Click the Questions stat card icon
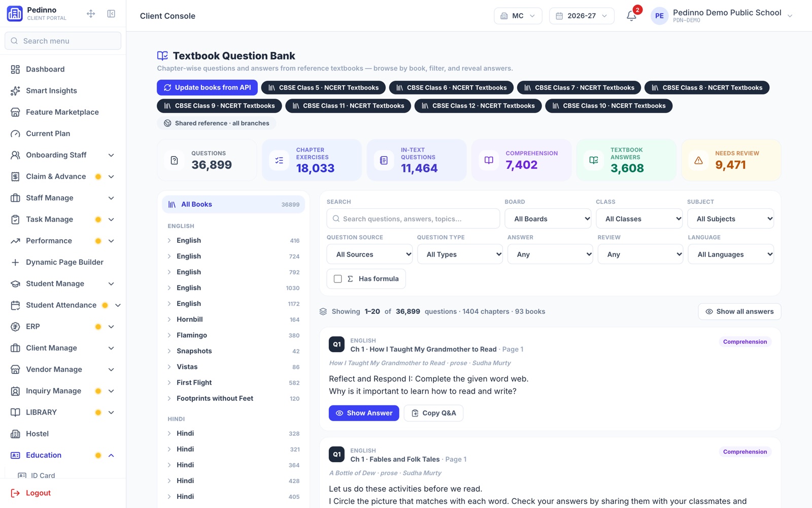This screenshot has height=508, width=812. click(x=174, y=161)
